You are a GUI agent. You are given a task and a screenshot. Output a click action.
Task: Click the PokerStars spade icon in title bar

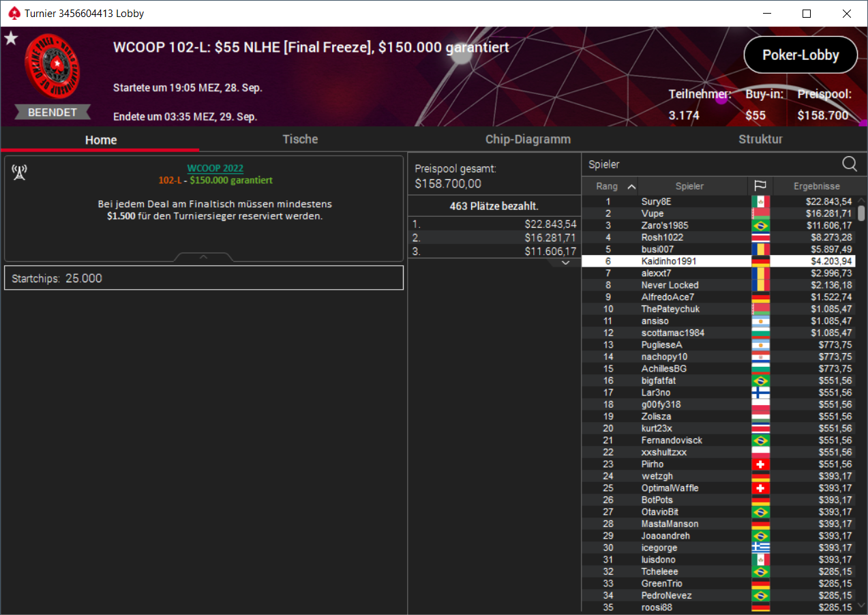pos(13,13)
